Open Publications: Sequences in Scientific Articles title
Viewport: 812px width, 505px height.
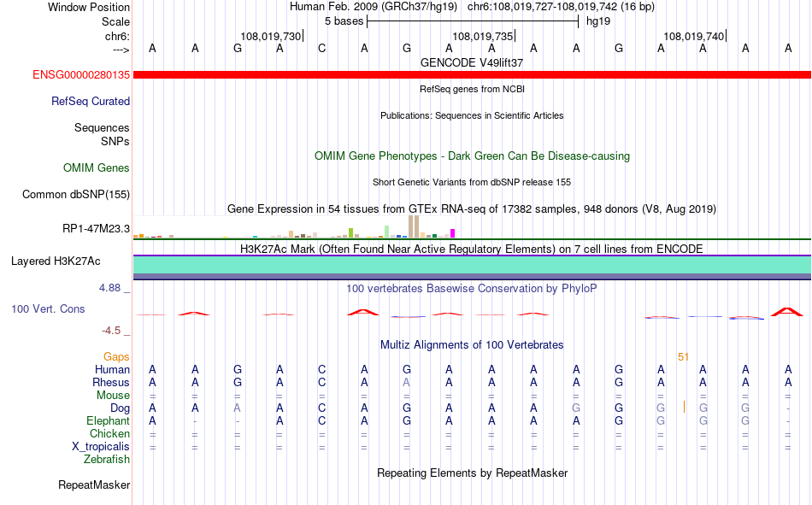click(x=472, y=115)
